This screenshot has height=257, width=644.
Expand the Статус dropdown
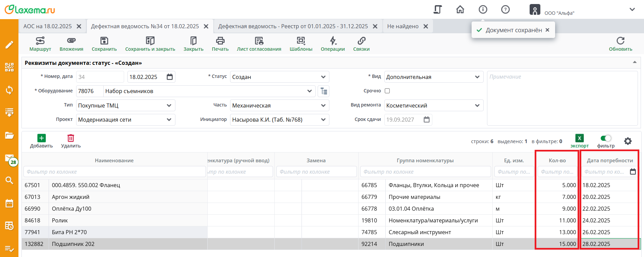tap(323, 77)
